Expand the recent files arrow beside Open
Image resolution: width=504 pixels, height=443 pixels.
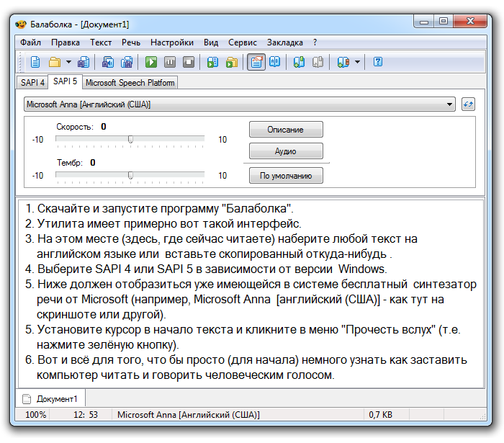coord(68,62)
